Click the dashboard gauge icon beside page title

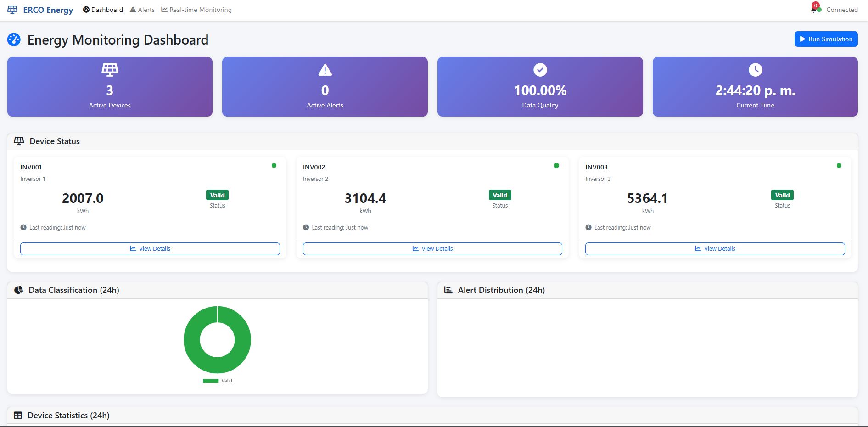[x=14, y=40]
